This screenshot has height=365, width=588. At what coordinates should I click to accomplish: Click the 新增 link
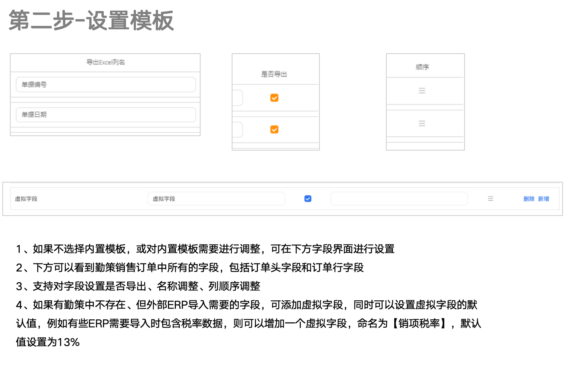544,199
